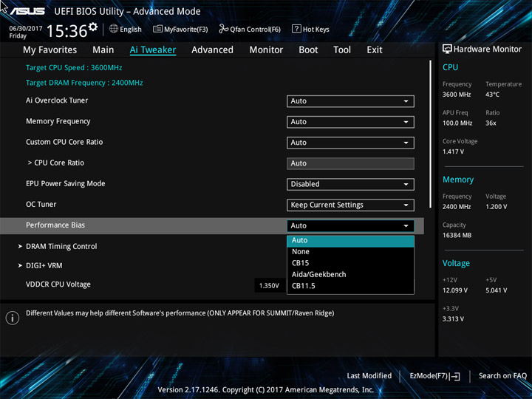Open MyFavorite(F3) shortcut

tap(180, 29)
